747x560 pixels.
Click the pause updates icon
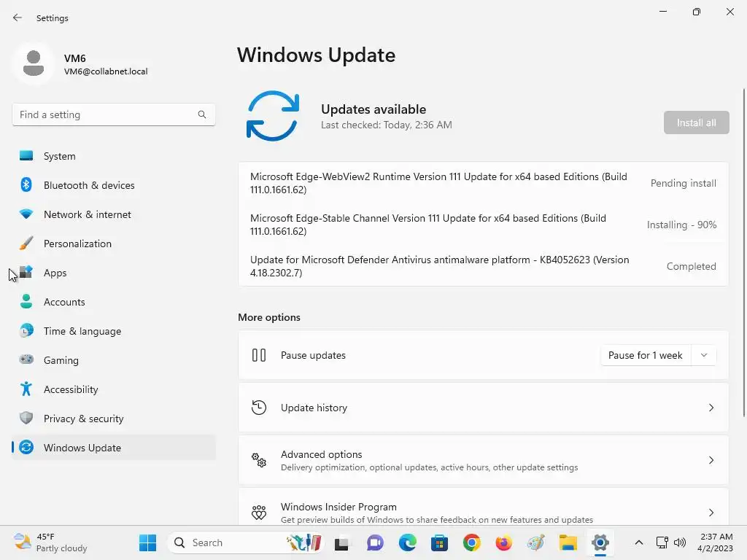pyautogui.click(x=259, y=355)
